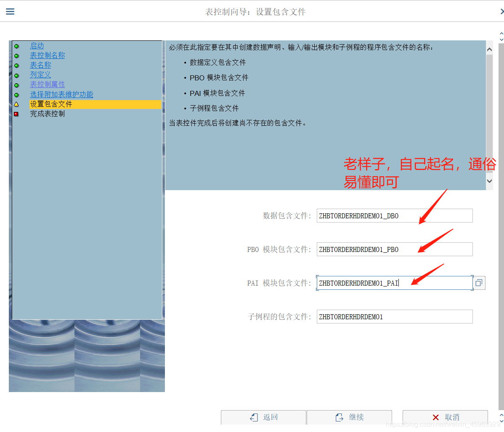Open the 表名称 step link
The width and height of the screenshot is (504, 432).
(x=40, y=65)
